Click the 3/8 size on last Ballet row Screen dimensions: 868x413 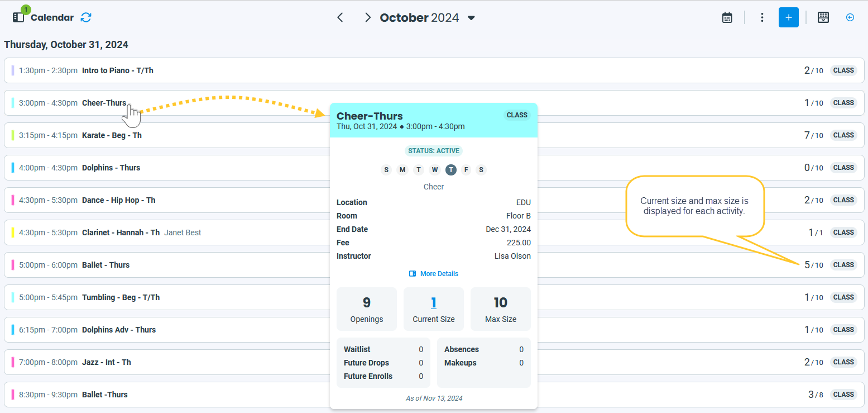(x=816, y=395)
